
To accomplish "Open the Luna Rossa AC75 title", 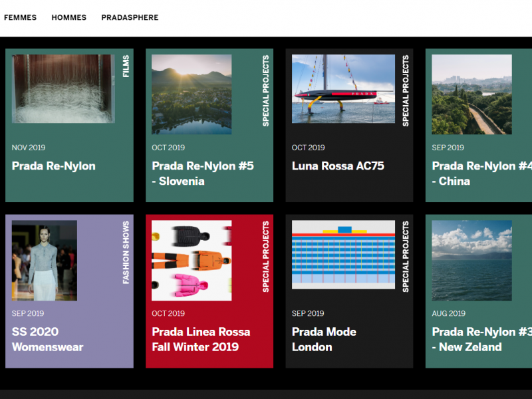I will [x=338, y=166].
